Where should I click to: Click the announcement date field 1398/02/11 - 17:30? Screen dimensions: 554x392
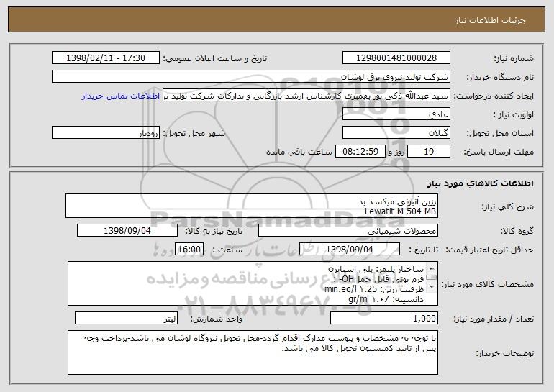pyautogui.click(x=106, y=58)
